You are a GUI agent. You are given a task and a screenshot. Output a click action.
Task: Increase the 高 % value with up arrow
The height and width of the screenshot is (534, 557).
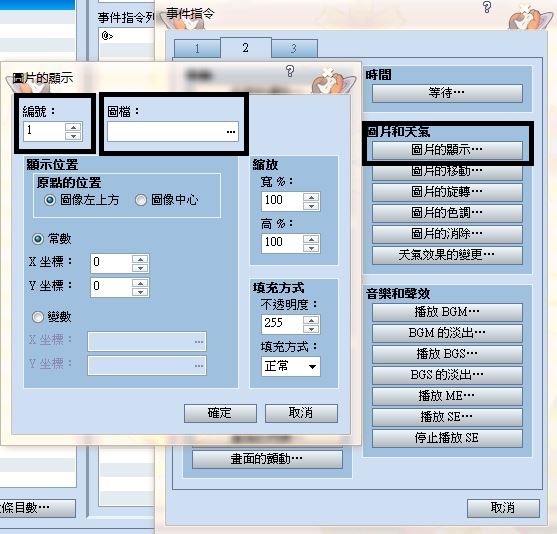pos(311,239)
